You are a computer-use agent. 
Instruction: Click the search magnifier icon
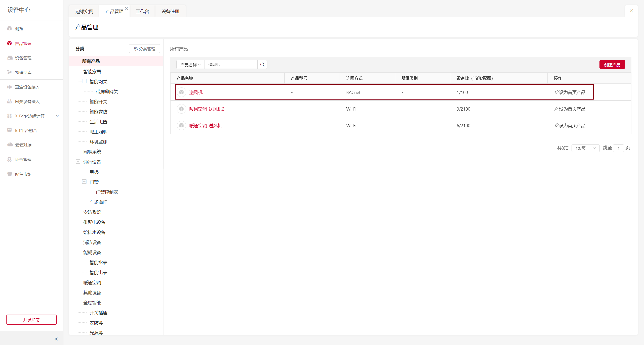[262, 65]
